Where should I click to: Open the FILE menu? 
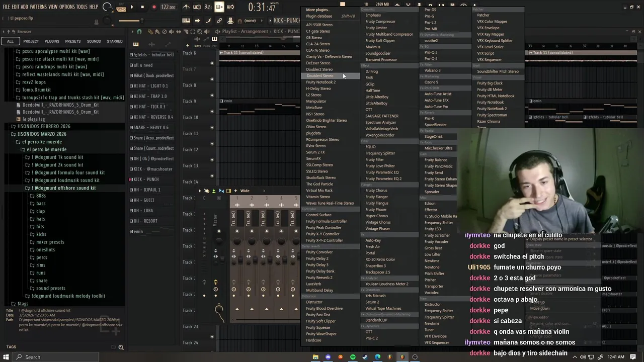tap(6, 7)
